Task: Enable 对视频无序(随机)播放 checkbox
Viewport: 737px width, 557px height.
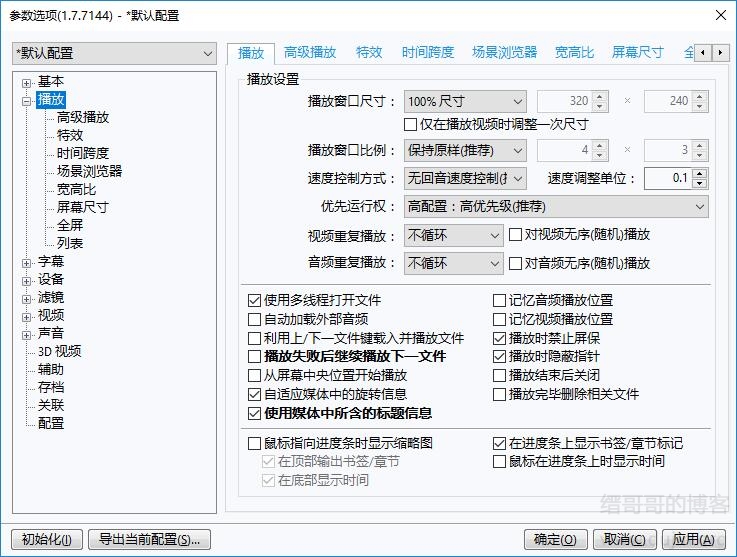Action: tap(515, 235)
